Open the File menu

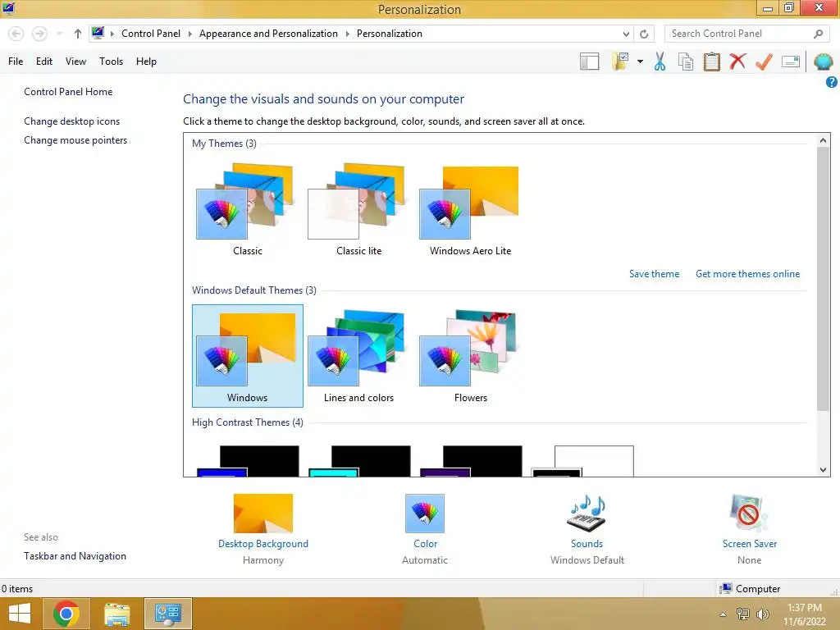tap(16, 61)
